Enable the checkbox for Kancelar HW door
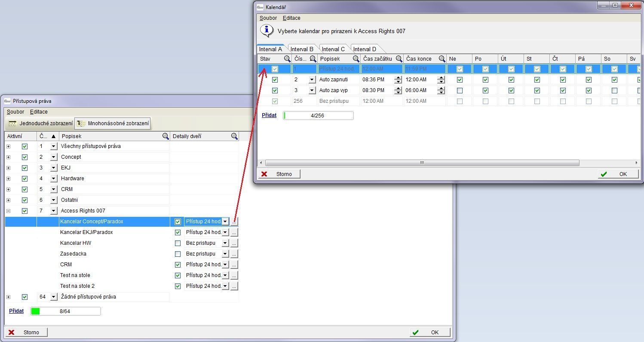 [178, 243]
